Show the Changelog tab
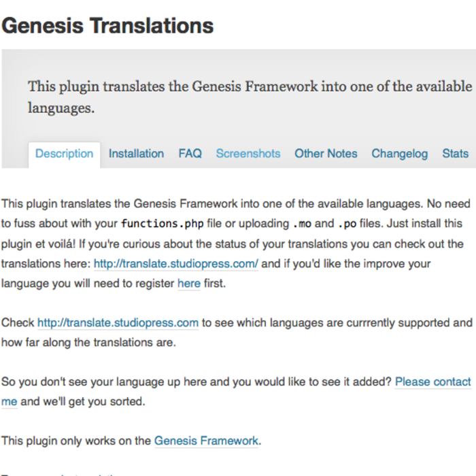This screenshot has width=476, height=476. click(400, 154)
